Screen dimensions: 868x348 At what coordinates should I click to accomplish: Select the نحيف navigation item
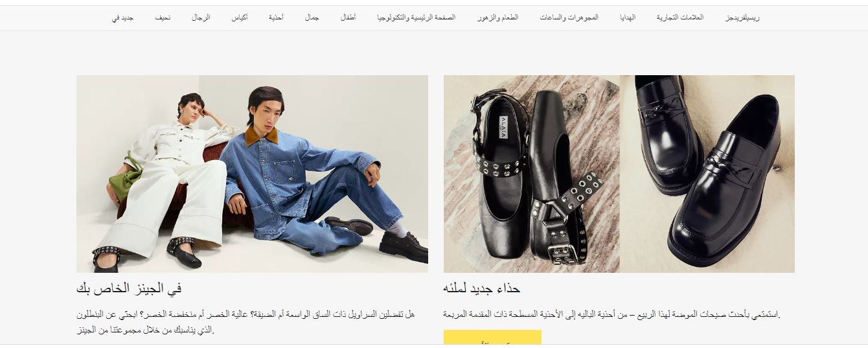click(x=163, y=17)
